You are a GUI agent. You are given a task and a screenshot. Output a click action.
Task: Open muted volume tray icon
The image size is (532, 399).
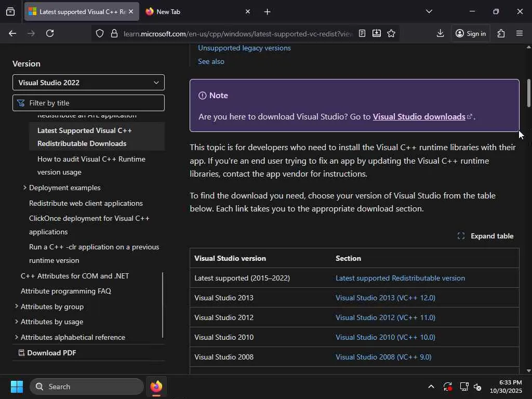[477, 387]
